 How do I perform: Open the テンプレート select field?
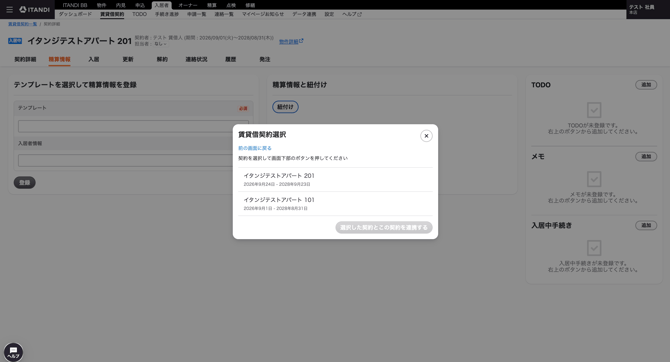click(133, 126)
